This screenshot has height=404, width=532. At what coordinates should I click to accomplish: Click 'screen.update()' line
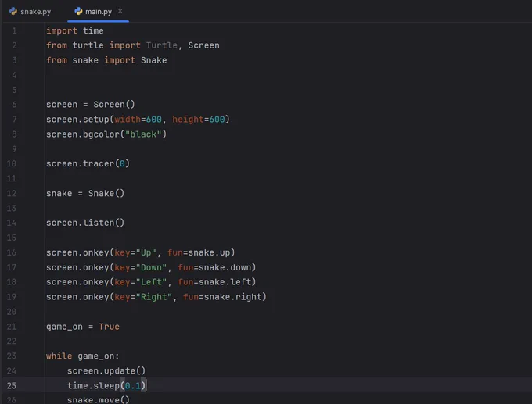point(106,370)
